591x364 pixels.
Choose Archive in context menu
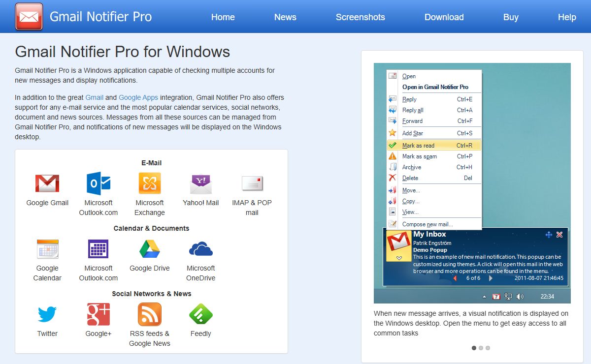click(x=434, y=167)
